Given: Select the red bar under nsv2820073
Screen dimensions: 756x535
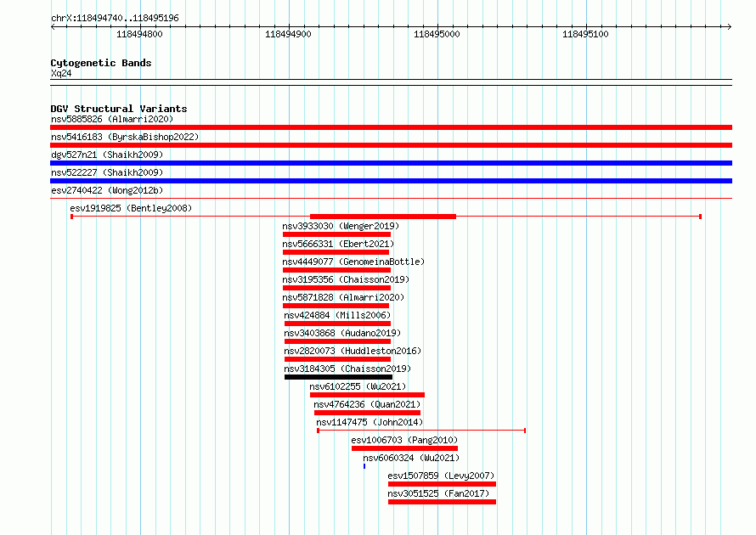Looking at the screenshot, I should [337, 359].
